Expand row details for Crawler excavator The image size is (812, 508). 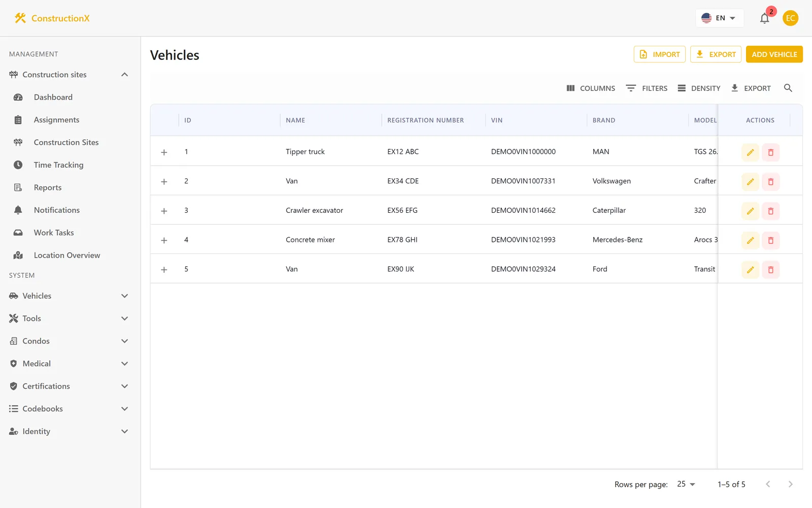pos(164,211)
